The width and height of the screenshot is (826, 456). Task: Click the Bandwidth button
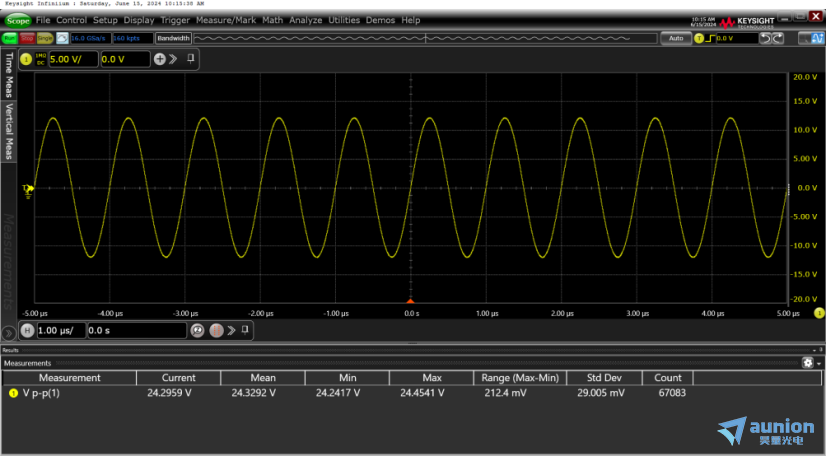[x=173, y=38]
